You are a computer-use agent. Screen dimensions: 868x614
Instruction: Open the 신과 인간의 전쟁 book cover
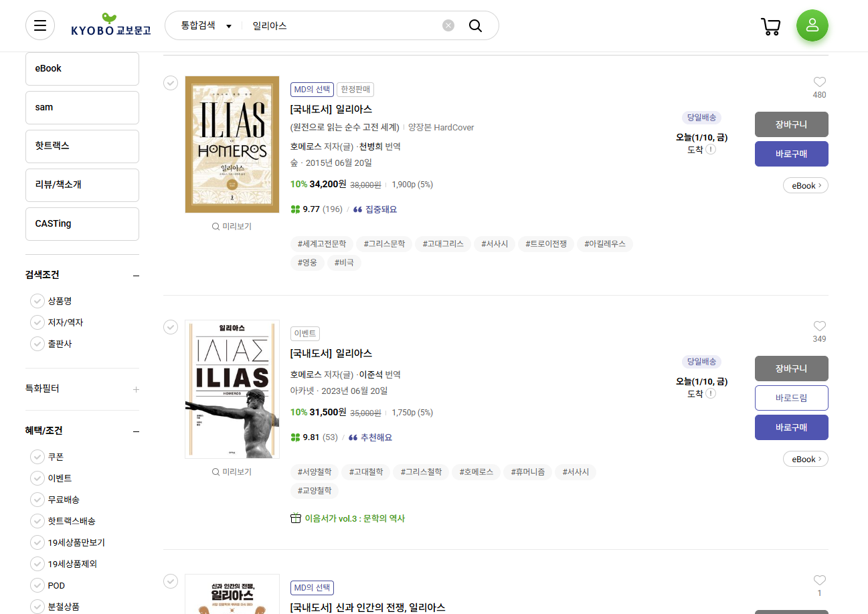(x=232, y=594)
